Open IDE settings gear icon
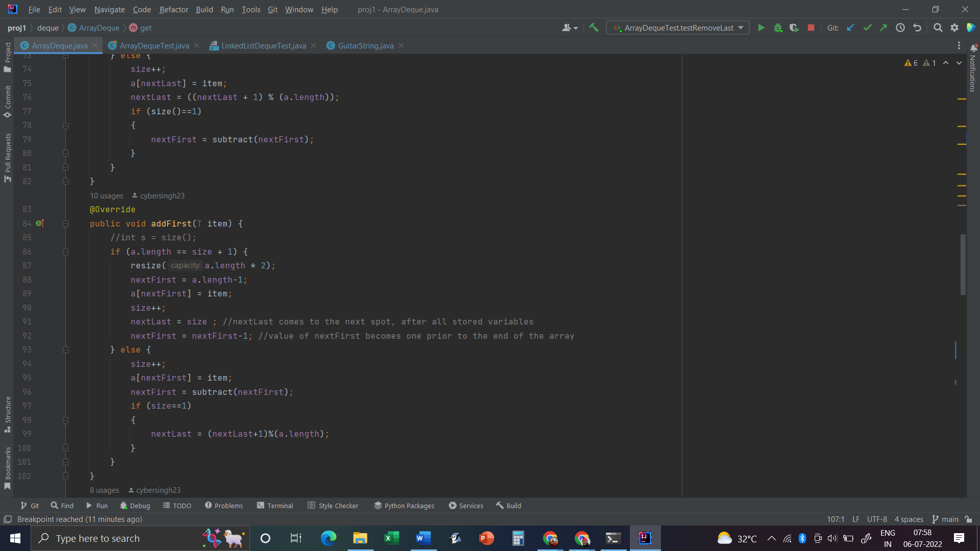980x551 pixels. click(x=954, y=28)
